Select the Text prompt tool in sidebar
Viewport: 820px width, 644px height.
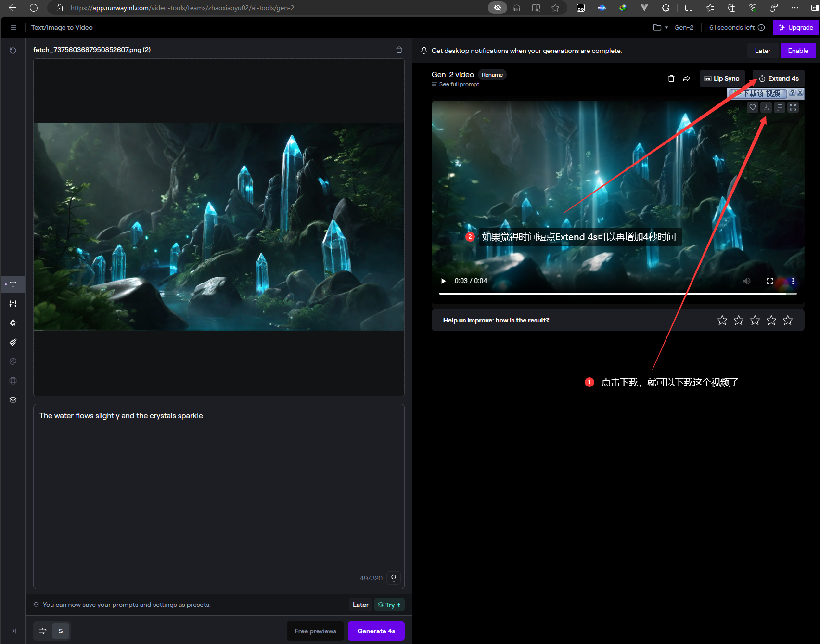click(13, 284)
